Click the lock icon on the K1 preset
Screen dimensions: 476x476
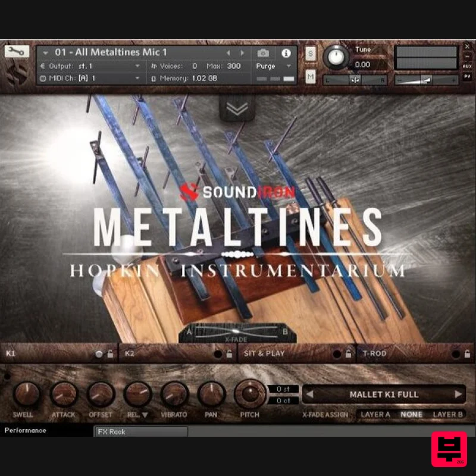point(110,353)
